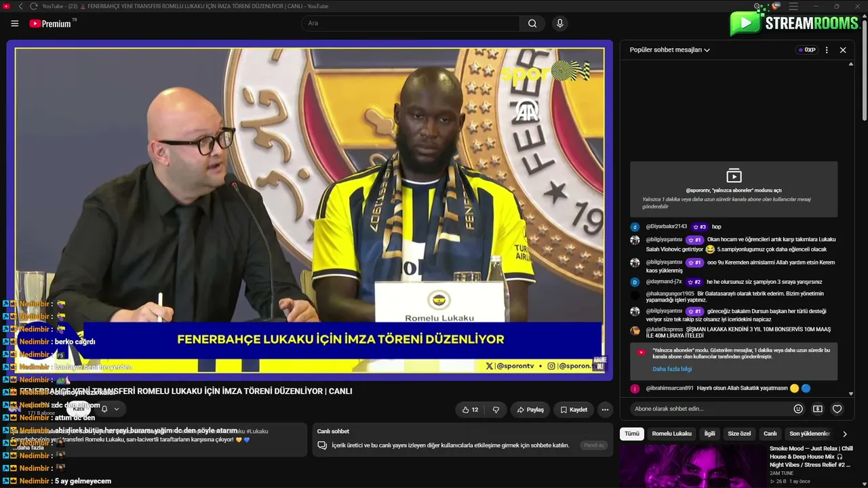Click the video title text
Screen dimensions: 868x488
coord(186,391)
